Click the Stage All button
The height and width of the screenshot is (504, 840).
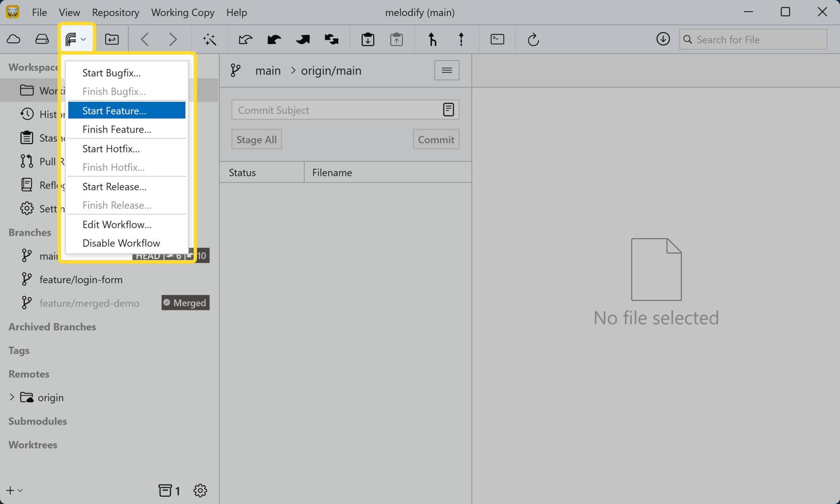coord(257,139)
